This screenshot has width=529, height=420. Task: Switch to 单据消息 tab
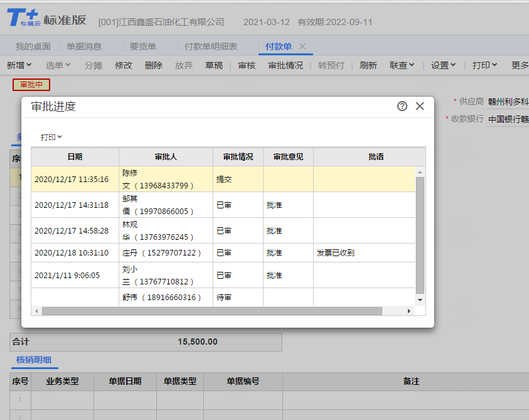click(x=84, y=46)
